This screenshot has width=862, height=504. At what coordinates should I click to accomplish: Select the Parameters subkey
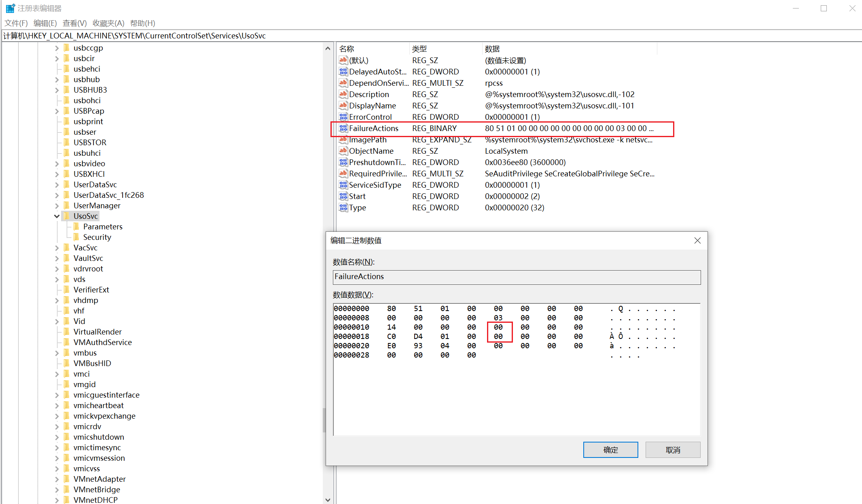pos(103,227)
